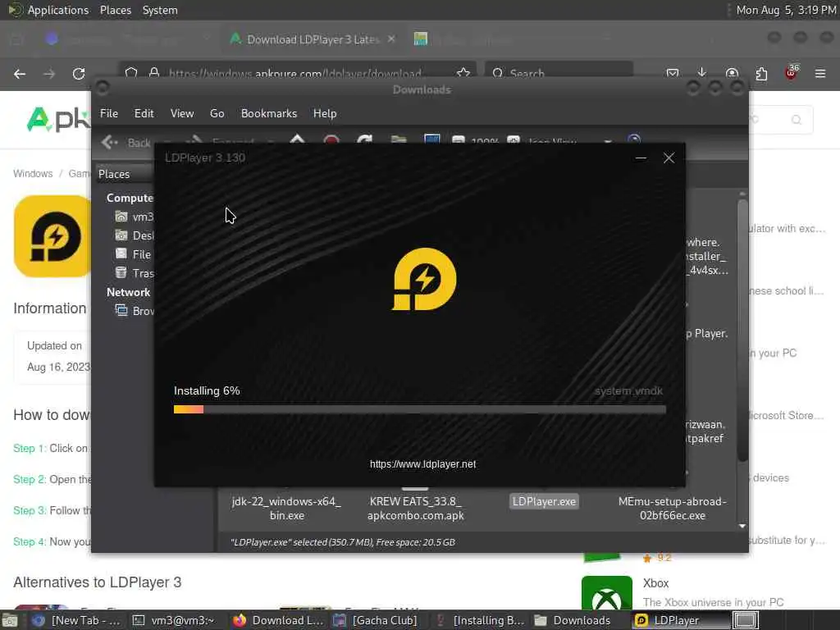840x630 pixels.
Task: Select MEmu-setup-abroad-02bf66ec.exe file
Action: coord(673,509)
